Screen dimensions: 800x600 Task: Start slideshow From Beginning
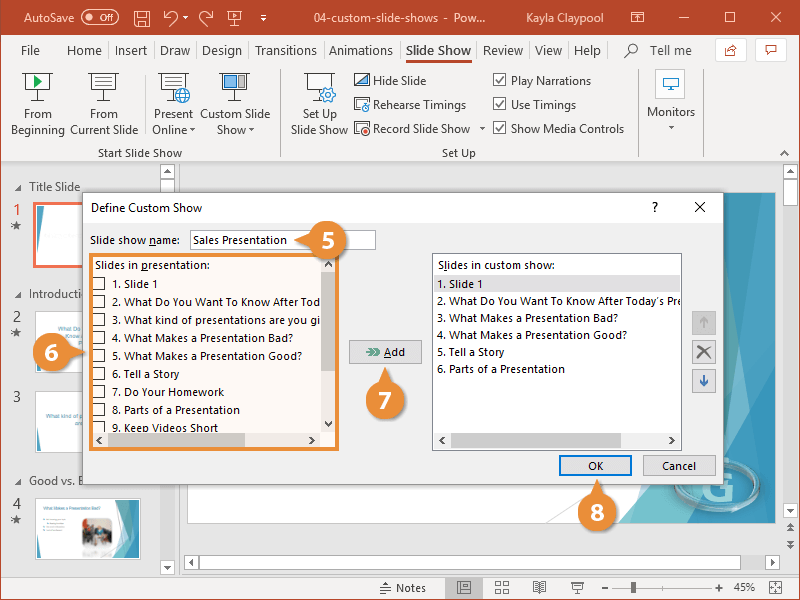(37, 100)
